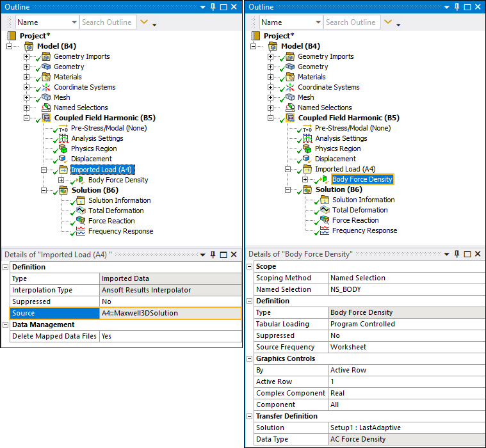Click the Source value A4::Maxwell3DSolution

pos(170,313)
